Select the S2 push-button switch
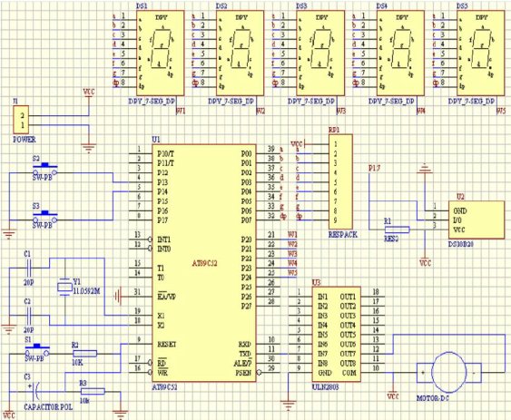Image resolution: width=511 pixels, height=420 pixels. pyautogui.click(x=45, y=170)
